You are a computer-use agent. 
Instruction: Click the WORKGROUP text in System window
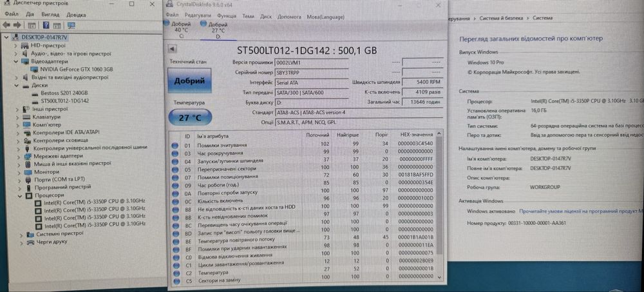545,187
